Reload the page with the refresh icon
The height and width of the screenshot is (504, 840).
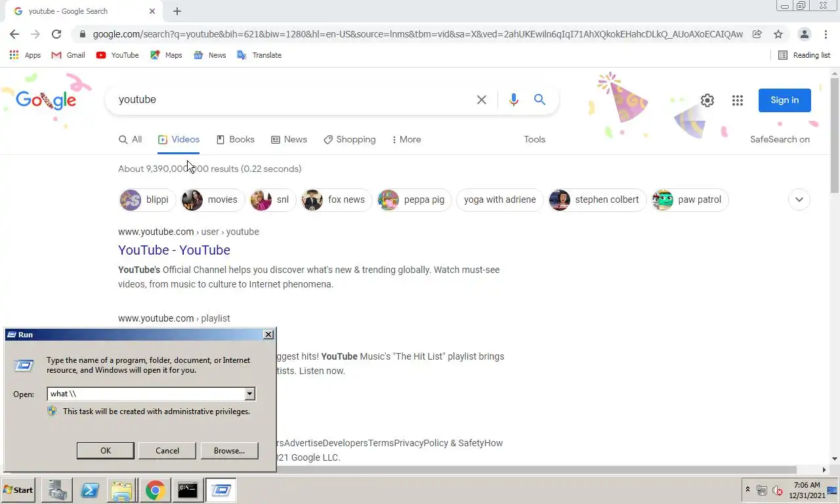coord(56,34)
